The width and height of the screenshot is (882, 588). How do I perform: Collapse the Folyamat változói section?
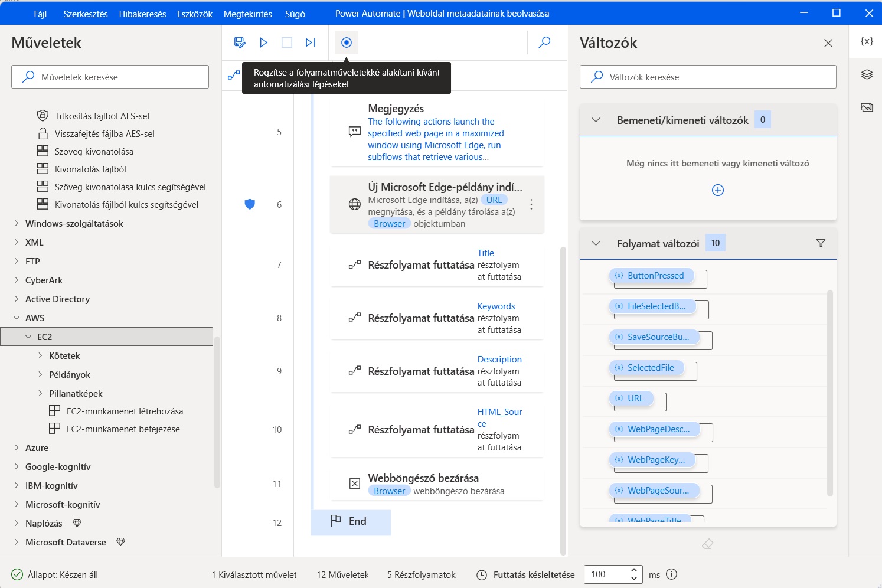point(596,243)
